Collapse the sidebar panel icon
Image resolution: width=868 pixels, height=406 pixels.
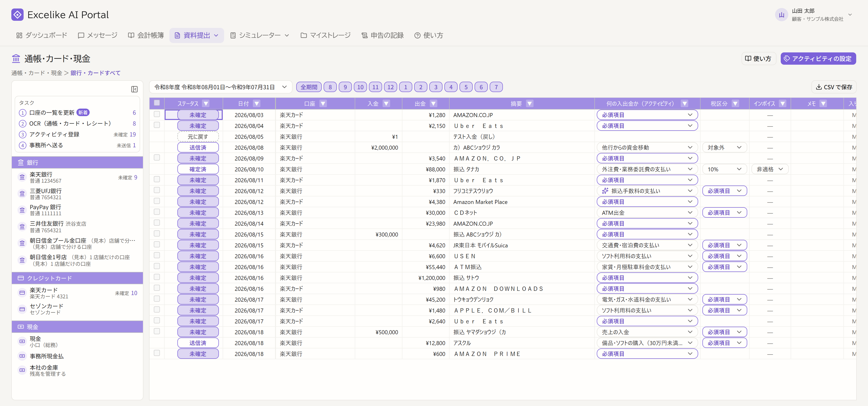coord(134,89)
